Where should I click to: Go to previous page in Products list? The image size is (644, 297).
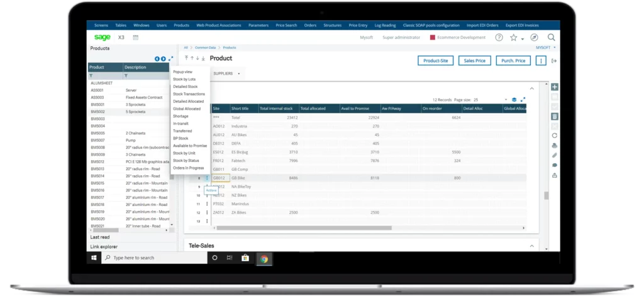point(157,58)
